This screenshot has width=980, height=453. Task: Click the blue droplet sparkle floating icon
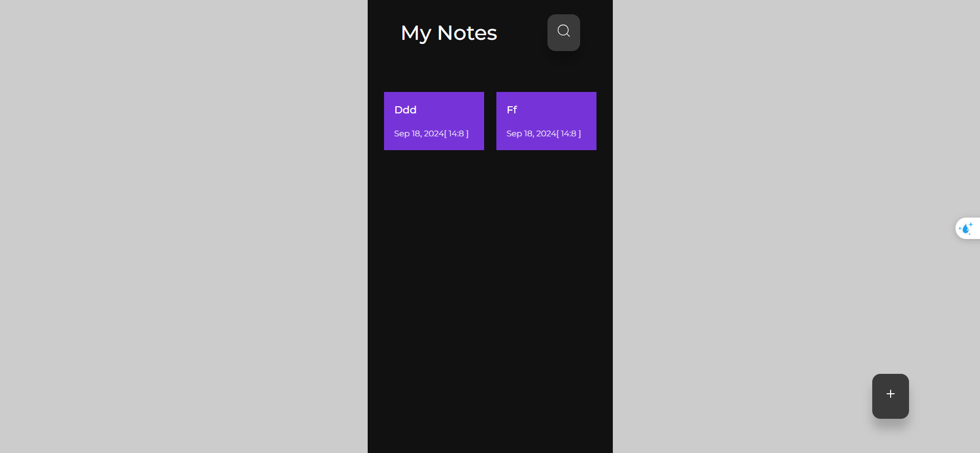pyautogui.click(x=966, y=228)
